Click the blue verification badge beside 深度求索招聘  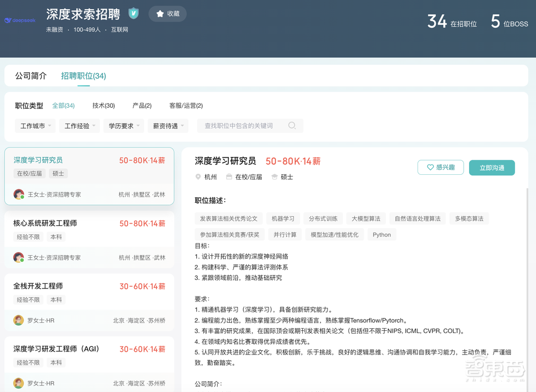[133, 13]
